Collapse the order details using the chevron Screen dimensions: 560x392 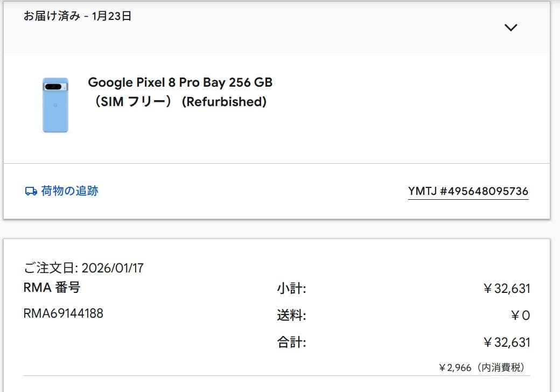pyautogui.click(x=510, y=27)
